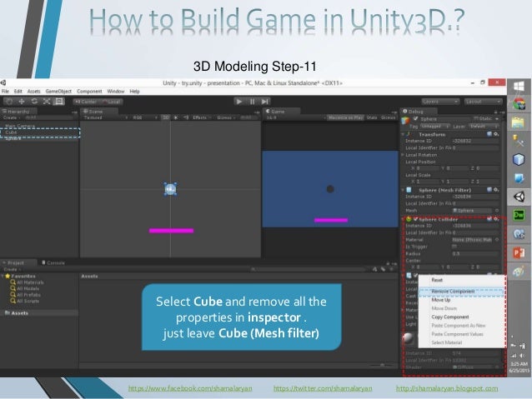Viewport: 532px width, 399px height.
Task: Toggle the Static checkbox
Action: 476,118
